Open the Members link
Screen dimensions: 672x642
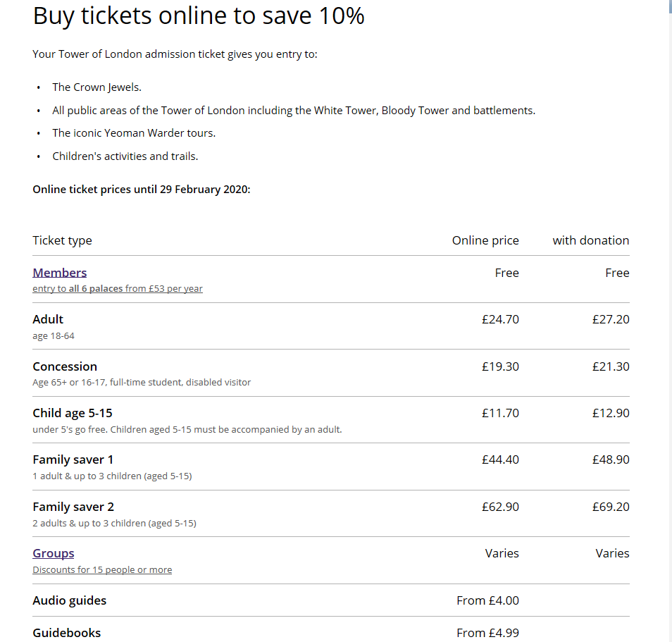60,273
